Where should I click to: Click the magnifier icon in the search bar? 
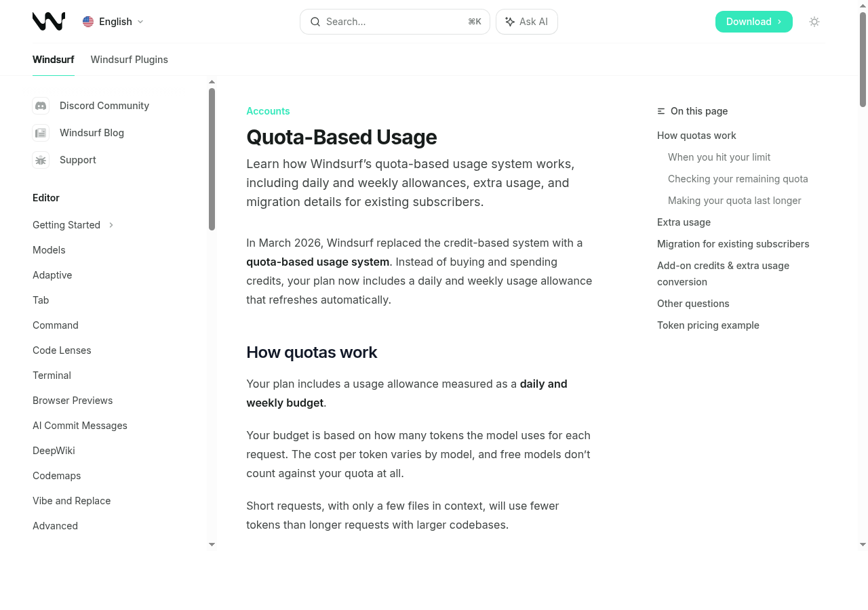tap(315, 22)
